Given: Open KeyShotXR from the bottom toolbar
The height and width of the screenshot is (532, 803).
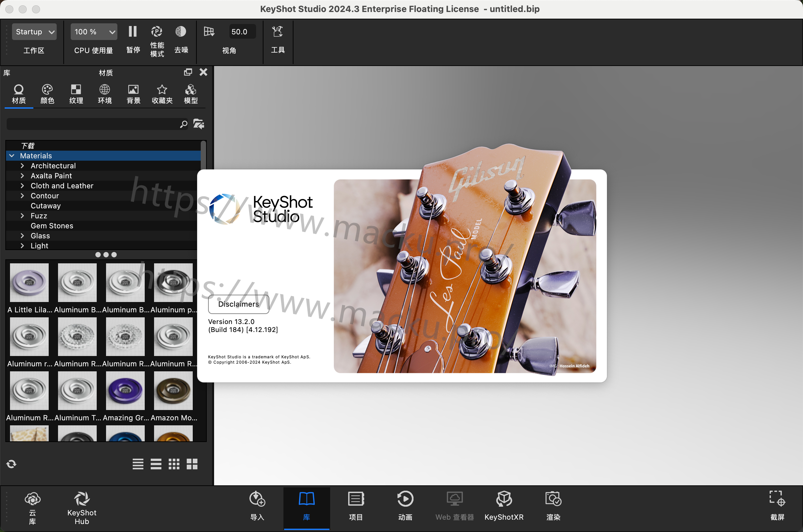Looking at the screenshot, I should (x=504, y=499).
